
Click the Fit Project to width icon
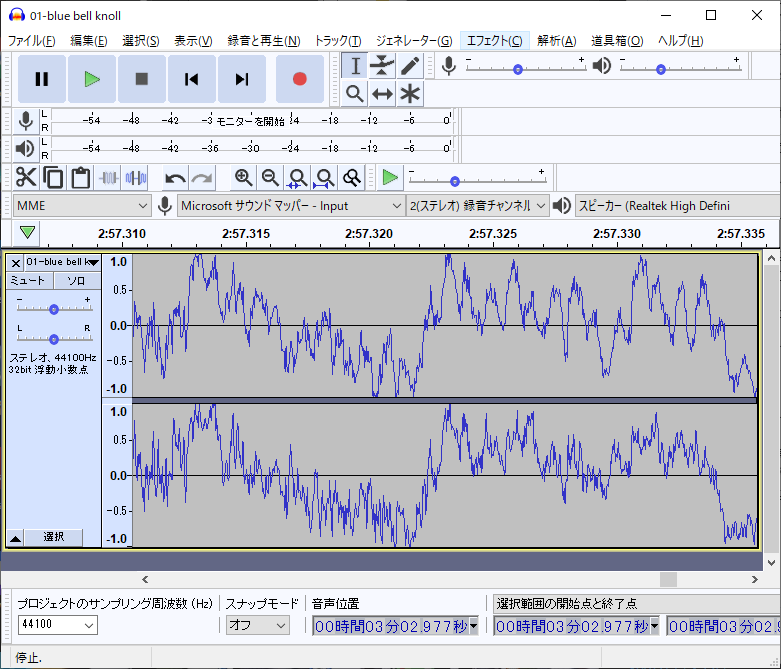click(324, 177)
